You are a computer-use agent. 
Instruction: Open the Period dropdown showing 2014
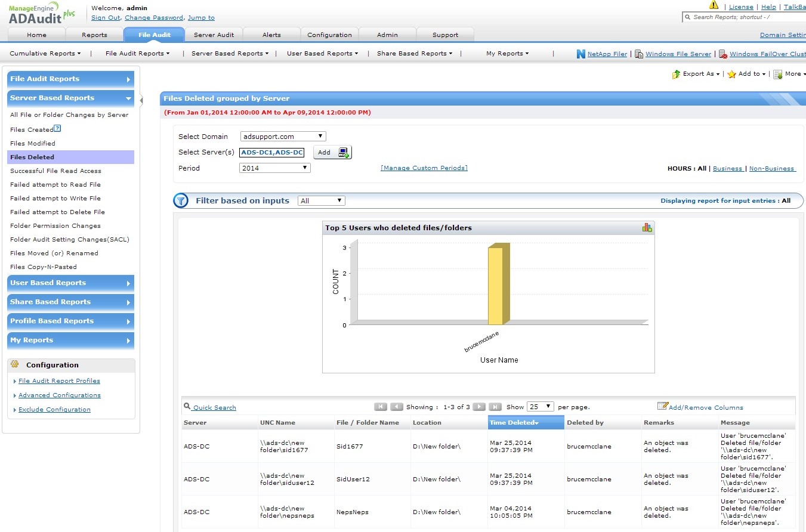(x=274, y=168)
